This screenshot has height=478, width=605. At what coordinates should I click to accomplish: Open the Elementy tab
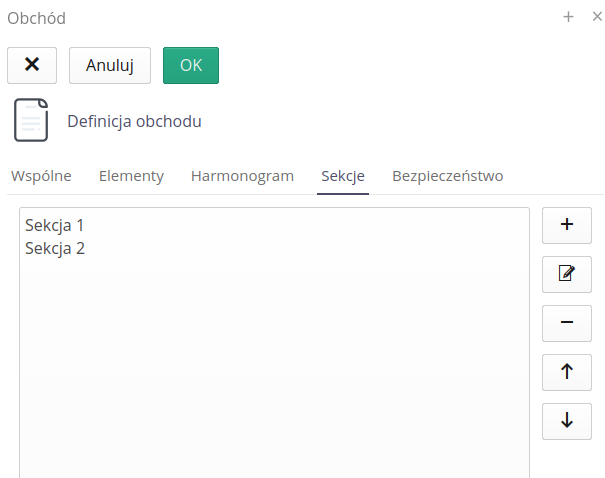[x=131, y=176]
